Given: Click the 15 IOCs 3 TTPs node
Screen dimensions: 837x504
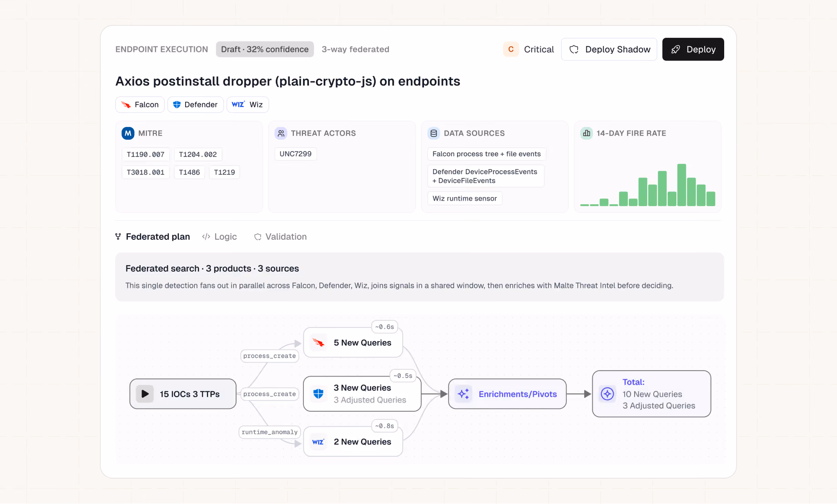Looking at the screenshot, I should click(x=183, y=394).
